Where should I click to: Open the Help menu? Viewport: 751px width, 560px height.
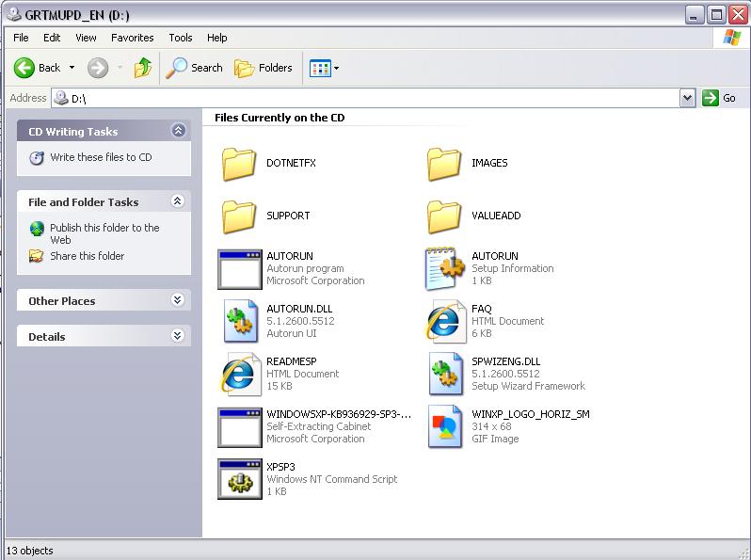[217, 38]
